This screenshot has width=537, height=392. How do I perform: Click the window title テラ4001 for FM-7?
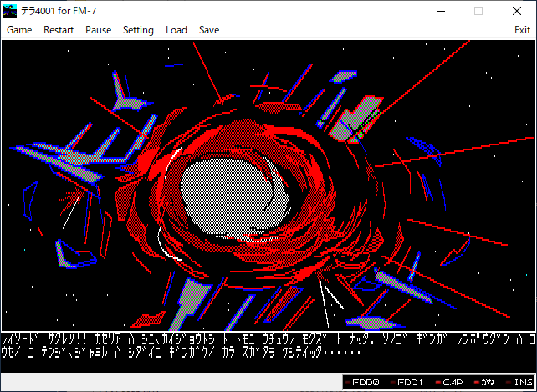coord(59,11)
